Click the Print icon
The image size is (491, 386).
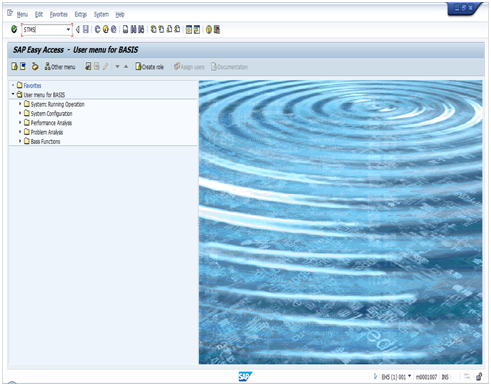125,29
